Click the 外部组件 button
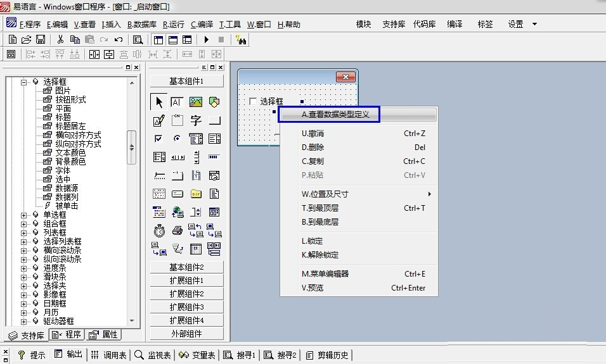This screenshot has width=606, height=364. [186, 334]
